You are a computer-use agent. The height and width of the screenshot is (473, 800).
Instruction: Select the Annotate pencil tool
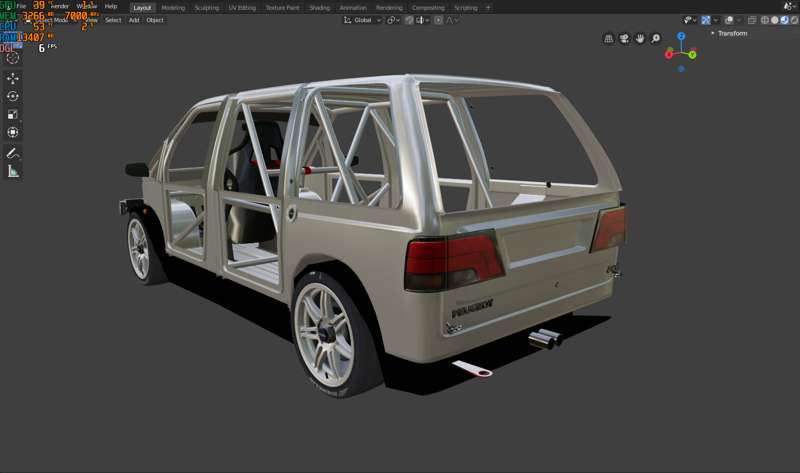coord(13,153)
